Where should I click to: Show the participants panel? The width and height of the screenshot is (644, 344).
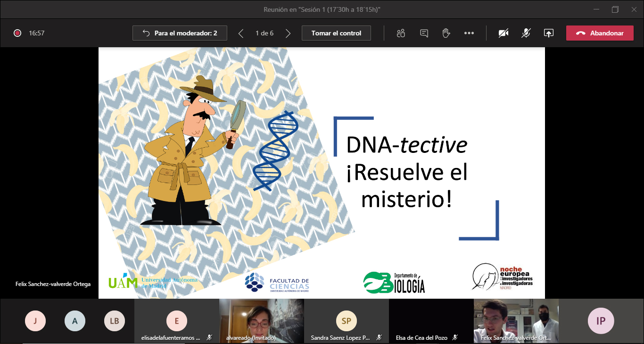(x=401, y=33)
